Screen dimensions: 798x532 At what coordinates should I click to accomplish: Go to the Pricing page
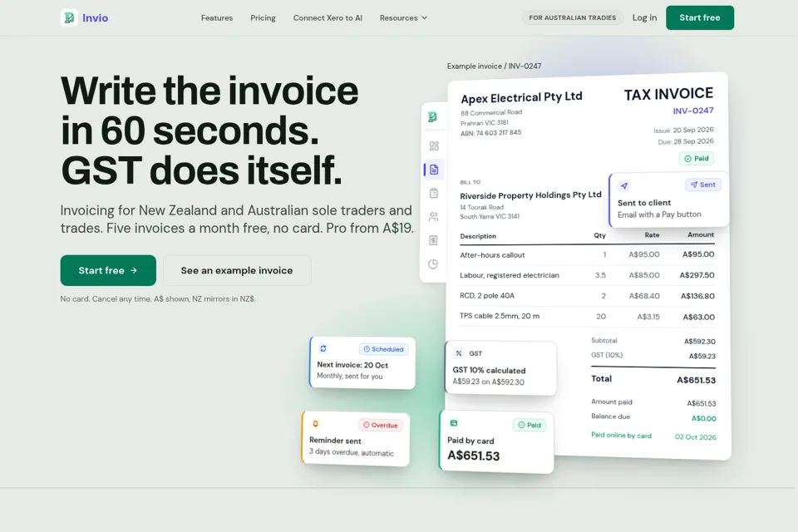pos(264,17)
